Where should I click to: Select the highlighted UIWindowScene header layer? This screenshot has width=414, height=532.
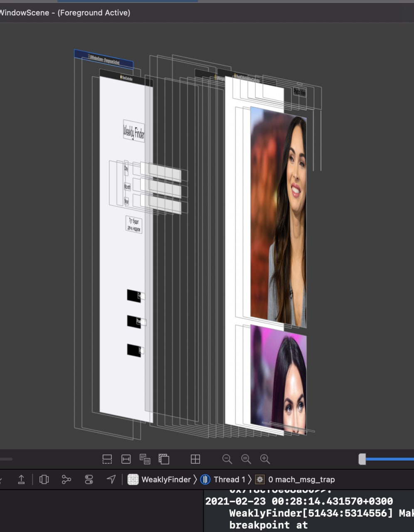(104, 59)
